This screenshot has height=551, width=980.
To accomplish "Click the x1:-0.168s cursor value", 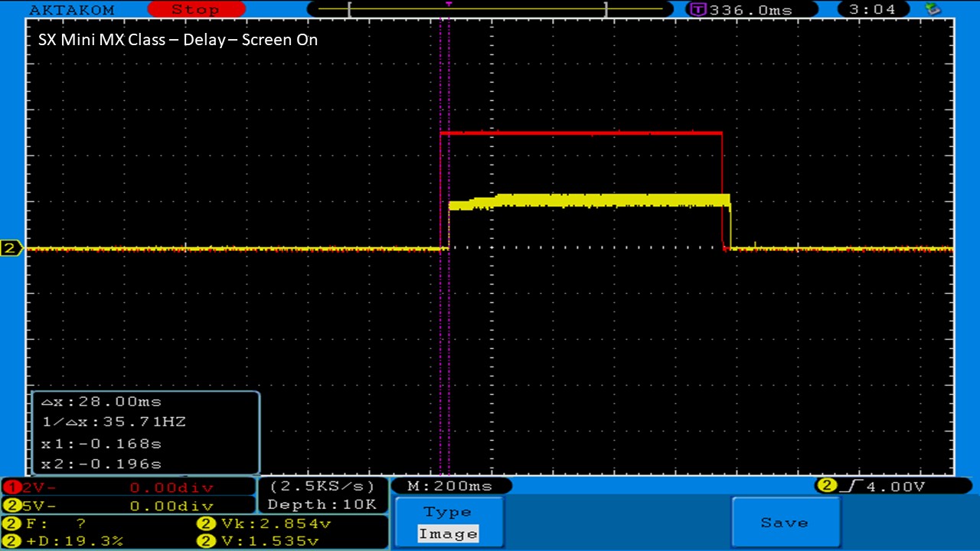I will [x=101, y=443].
